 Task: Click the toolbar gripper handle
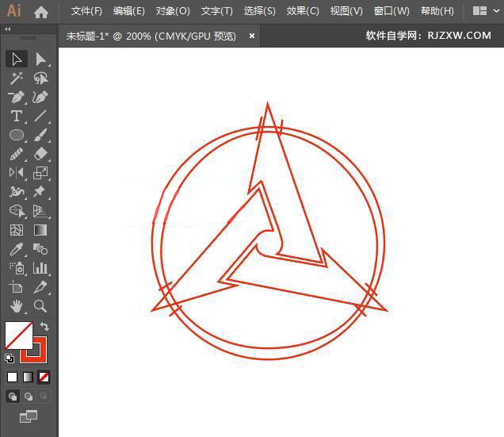tap(29, 38)
